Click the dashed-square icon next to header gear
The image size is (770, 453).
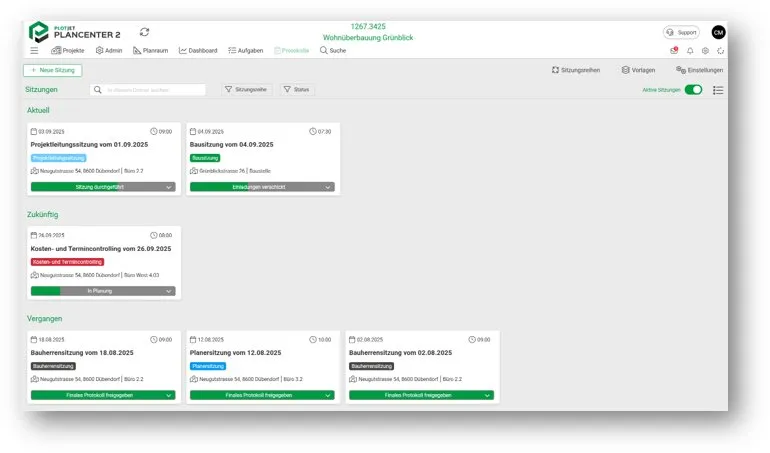tap(720, 51)
